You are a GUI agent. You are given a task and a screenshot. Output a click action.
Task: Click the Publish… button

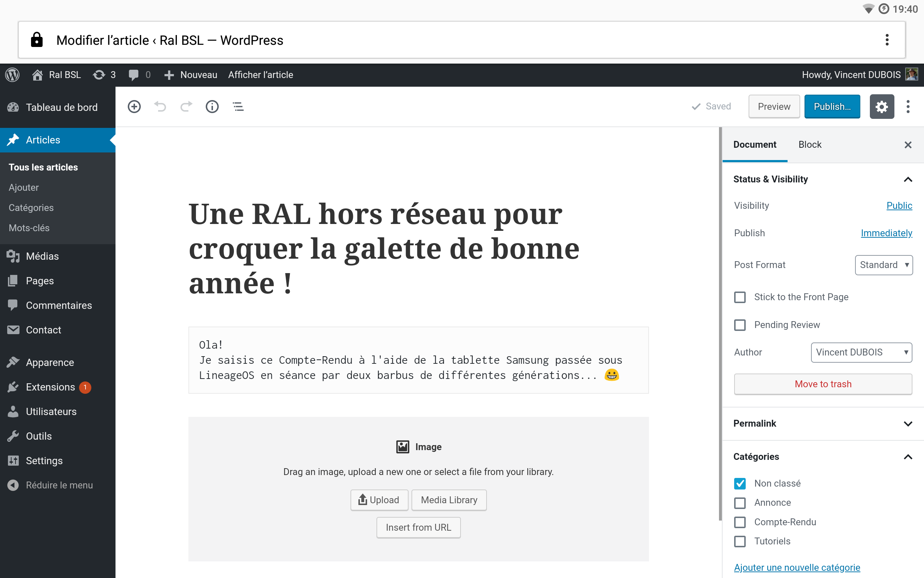(832, 107)
